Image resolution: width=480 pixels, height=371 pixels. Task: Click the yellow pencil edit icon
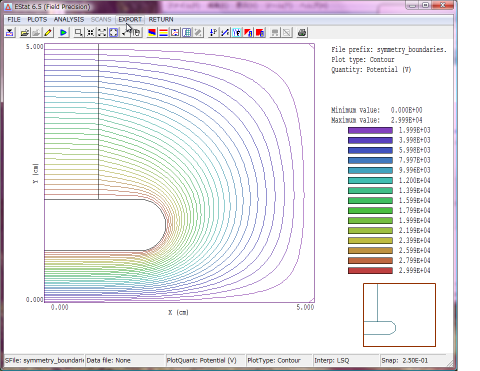click(48, 33)
